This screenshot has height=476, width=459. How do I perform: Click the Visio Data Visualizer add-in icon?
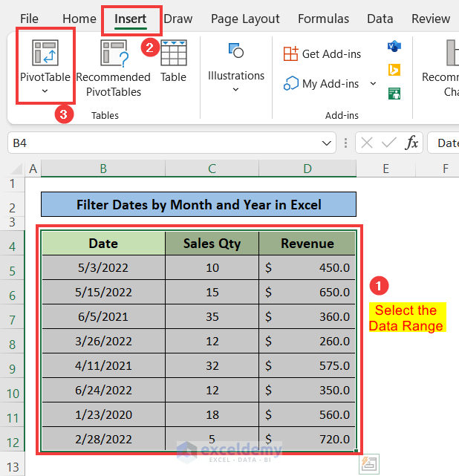coord(394,47)
